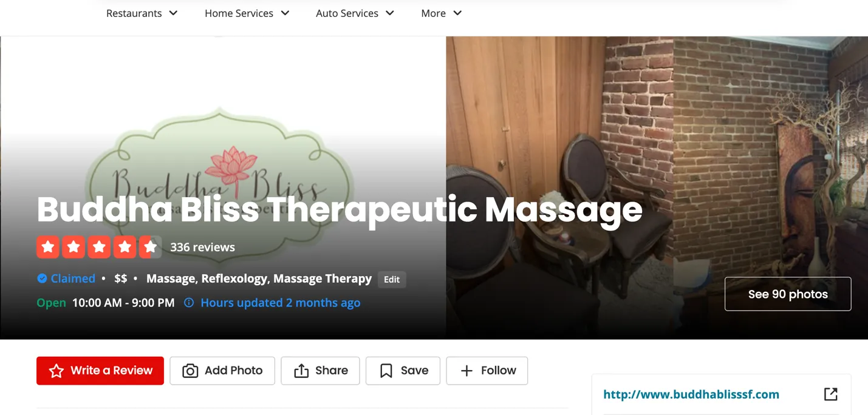
Task: Open the 336 reviews link
Action: coord(202,247)
